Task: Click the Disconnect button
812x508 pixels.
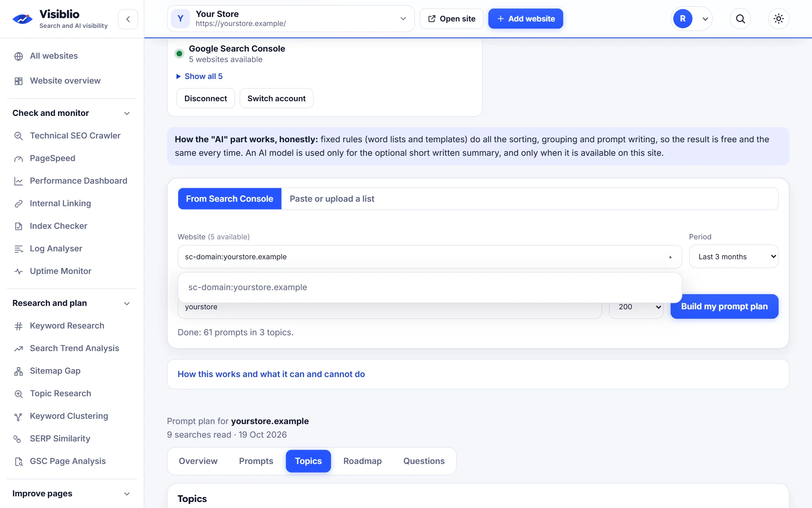Action: point(206,99)
